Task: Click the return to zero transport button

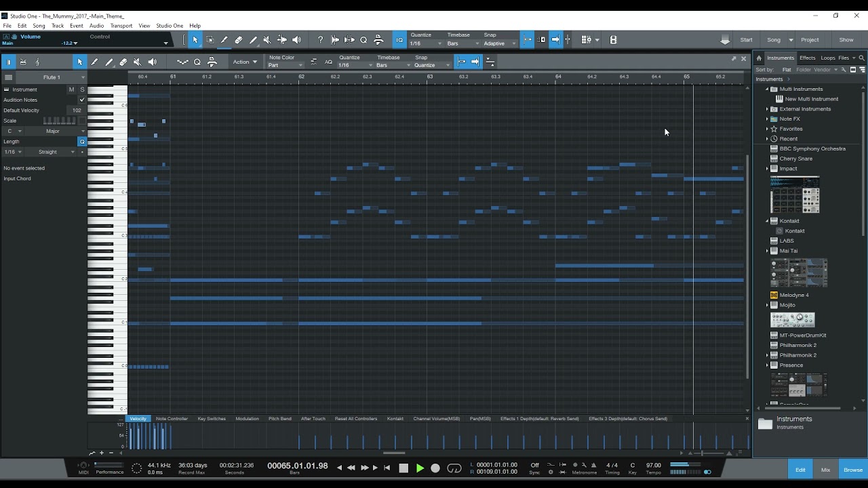Action: click(387, 468)
